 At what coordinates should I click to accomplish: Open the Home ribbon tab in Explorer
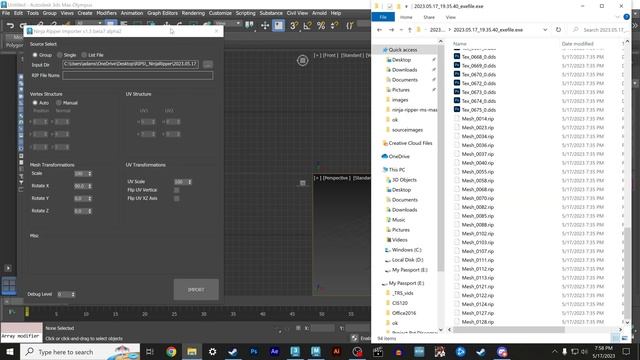[406, 17]
